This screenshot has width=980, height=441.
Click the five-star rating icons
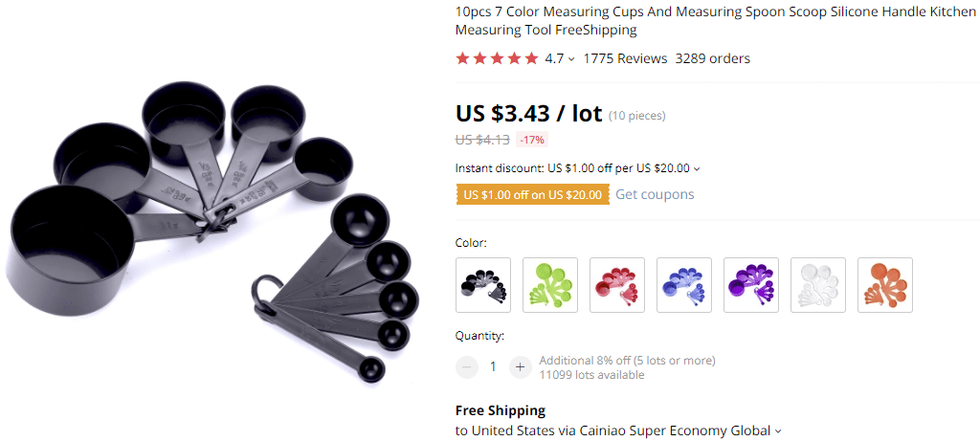click(x=497, y=58)
